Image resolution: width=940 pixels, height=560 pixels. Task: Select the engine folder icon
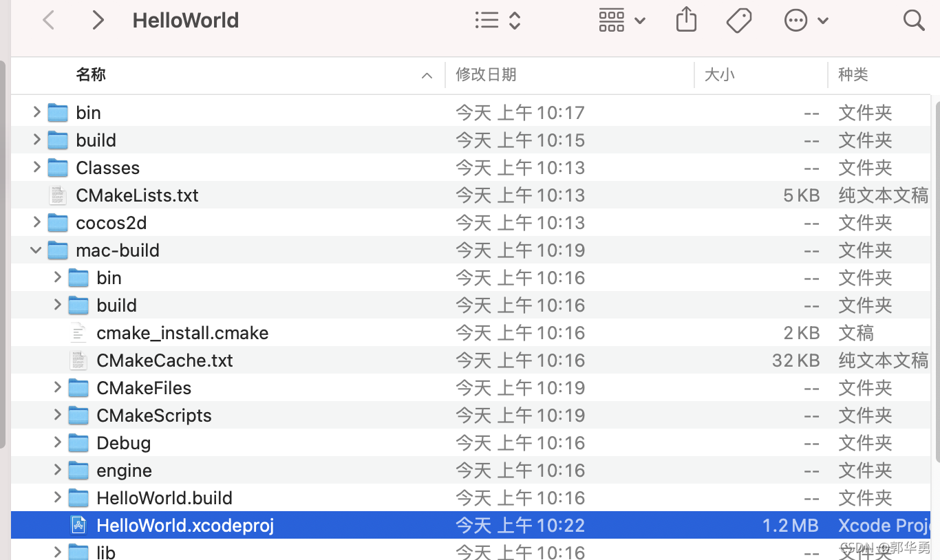click(78, 470)
